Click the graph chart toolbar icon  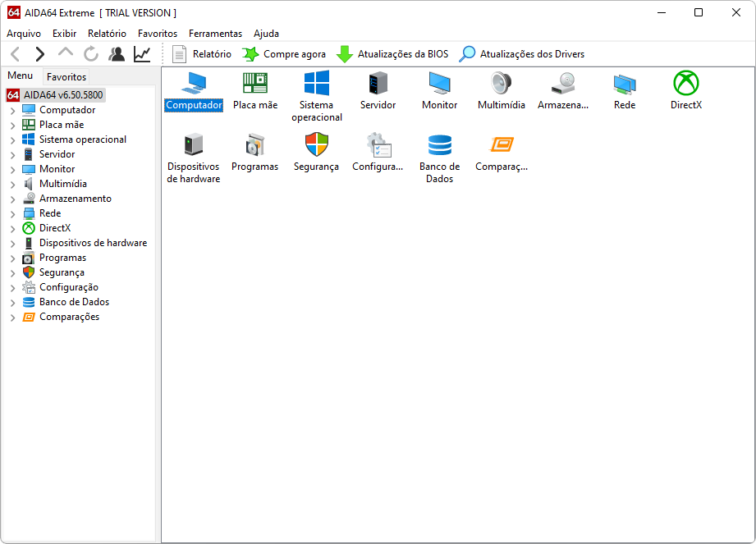(142, 54)
